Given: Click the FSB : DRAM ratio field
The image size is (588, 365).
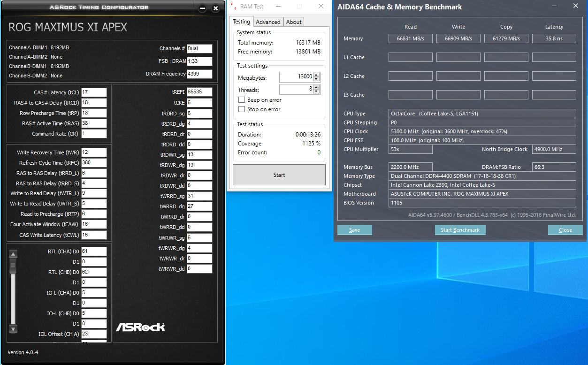Looking at the screenshot, I should coord(199,61).
